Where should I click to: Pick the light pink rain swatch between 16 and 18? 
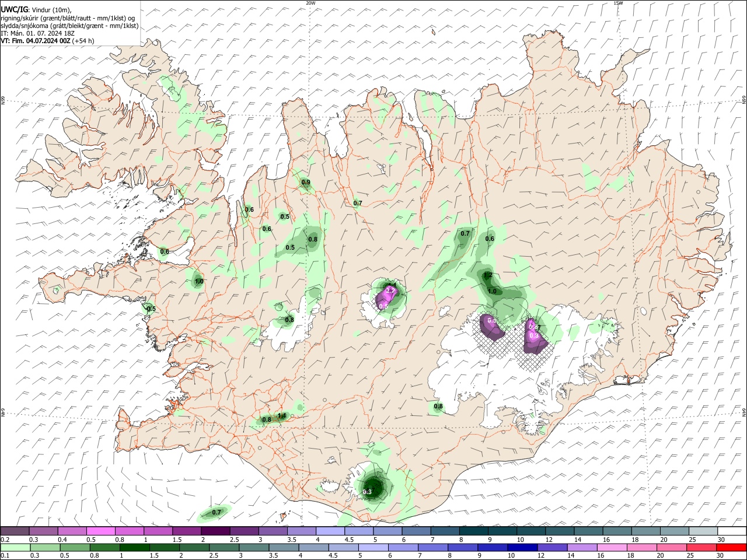613,547
